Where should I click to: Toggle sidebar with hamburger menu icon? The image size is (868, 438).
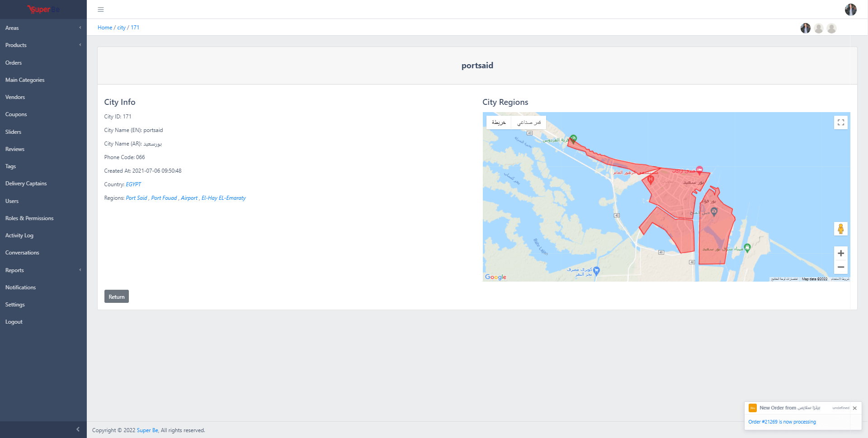click(101, 9)
